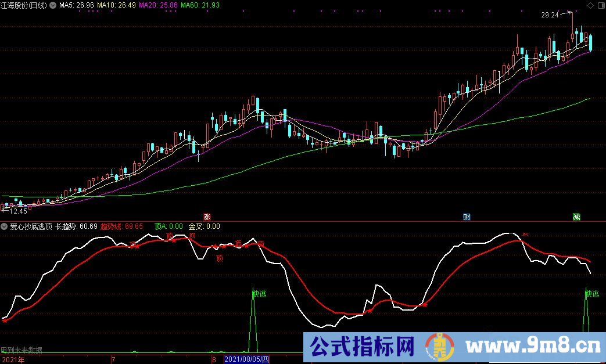
Task: Click the red 涨 event marker
Action: 207,217
